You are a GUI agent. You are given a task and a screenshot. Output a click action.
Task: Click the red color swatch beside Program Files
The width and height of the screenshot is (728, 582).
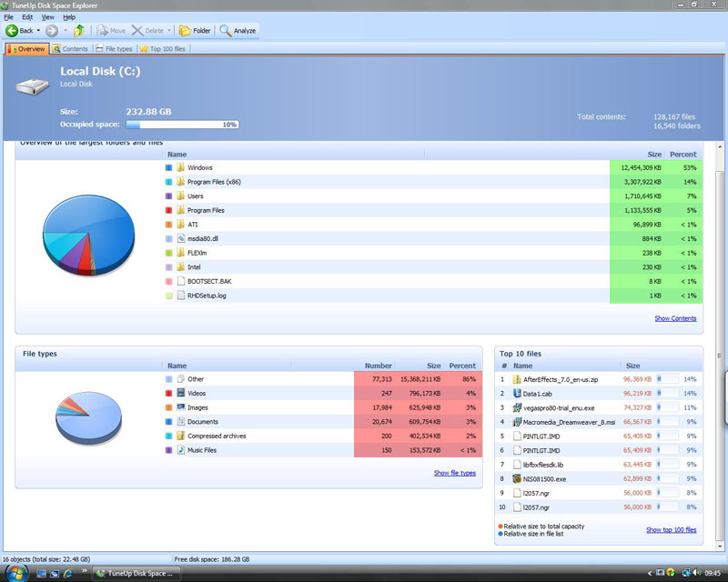click(169, 210)
